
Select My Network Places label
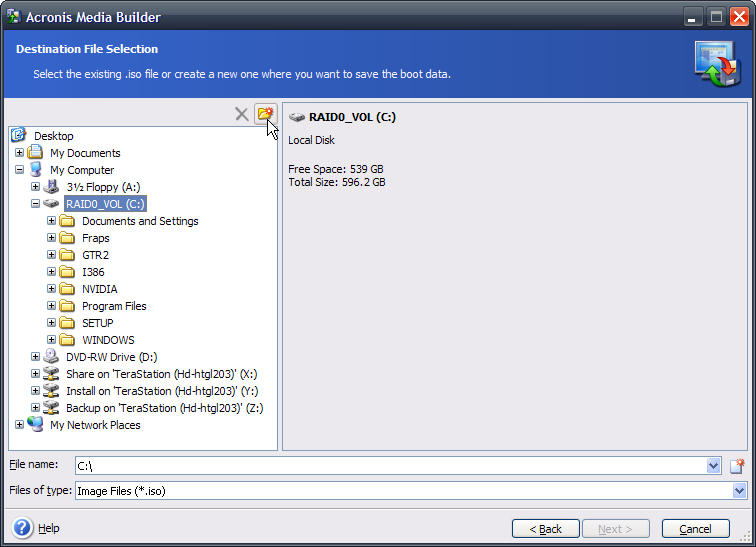(95, 425)
